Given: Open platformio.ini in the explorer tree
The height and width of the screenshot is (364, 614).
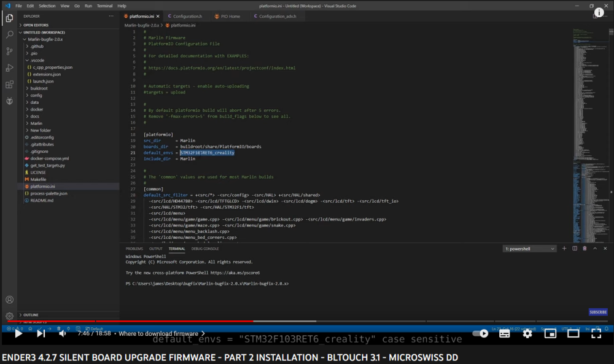Looking at the screenshot, I should (42, 186).
